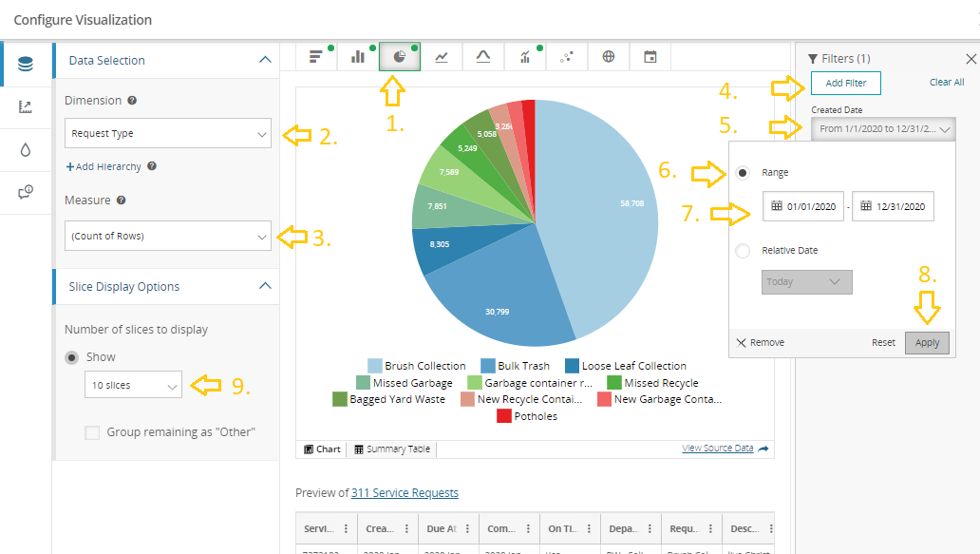Select the Relative Date radio button
Screen dimensions: 980x554
click(x=743, y=251)
